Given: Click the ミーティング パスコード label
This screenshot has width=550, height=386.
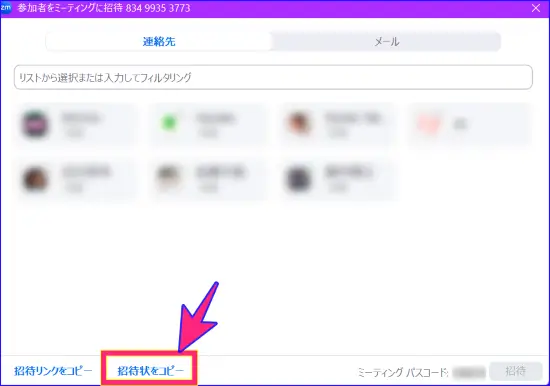Looking at the screenshot, I should [403, 372].
